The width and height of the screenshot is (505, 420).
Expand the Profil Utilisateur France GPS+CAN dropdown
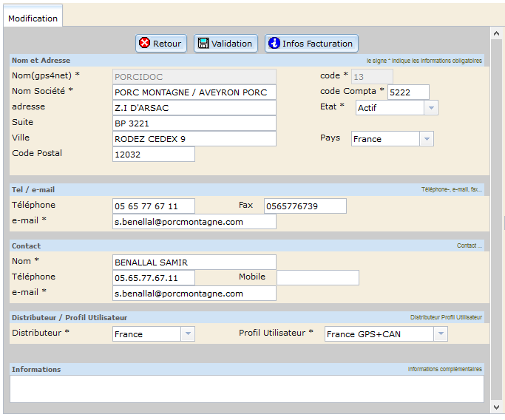pos(440,334)
